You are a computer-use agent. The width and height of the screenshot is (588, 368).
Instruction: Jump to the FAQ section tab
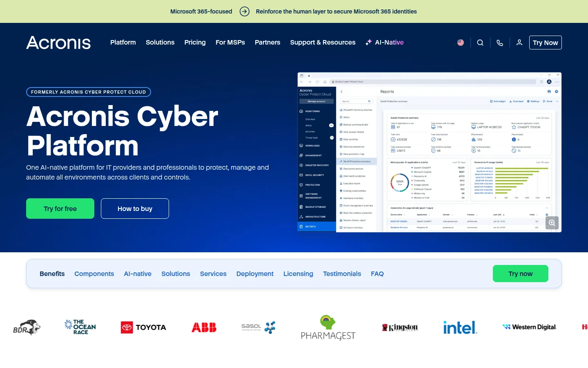(377, 274)
